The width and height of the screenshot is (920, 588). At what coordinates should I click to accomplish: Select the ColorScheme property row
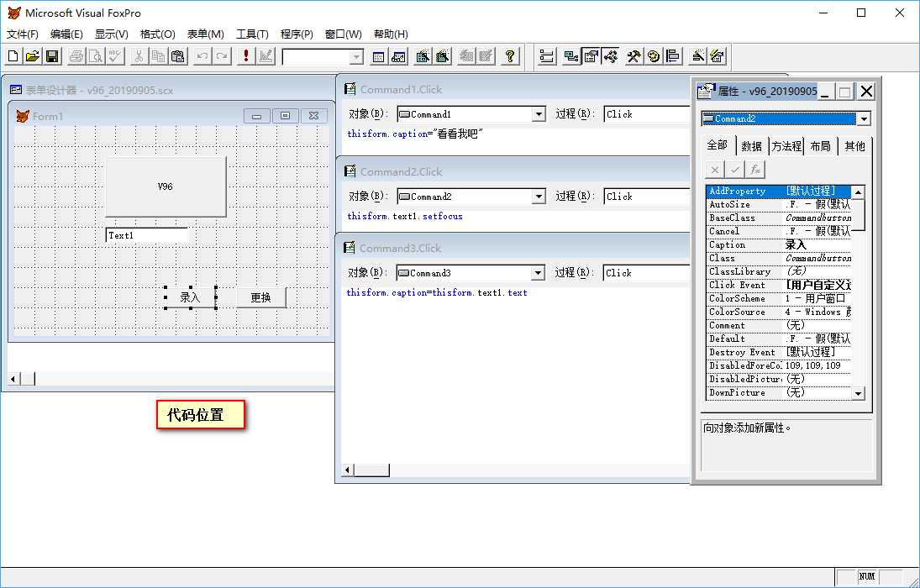tap(779, 299)
